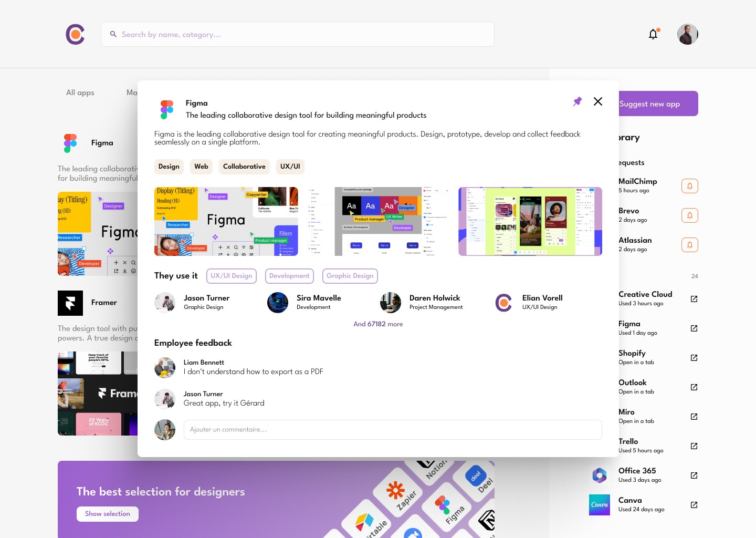
Task: Open Shopify external link icon
Action: coord(694,358)
